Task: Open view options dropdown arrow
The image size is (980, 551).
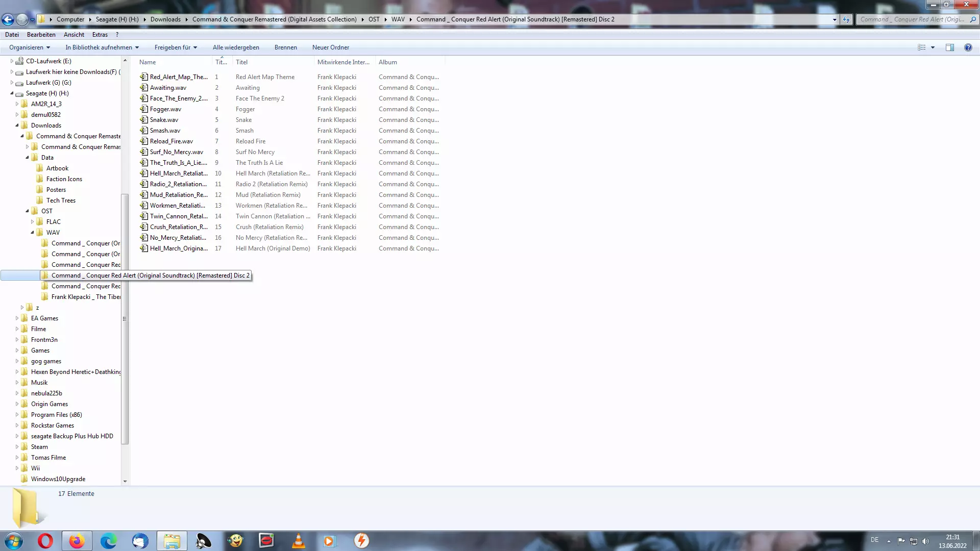Action: [x=933, y=47]
